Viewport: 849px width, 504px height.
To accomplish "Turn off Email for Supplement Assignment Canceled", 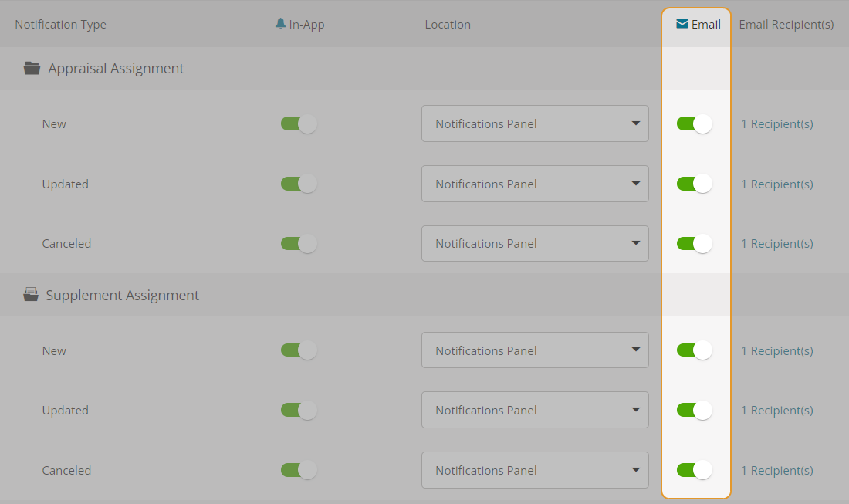I will click(695, 470).
